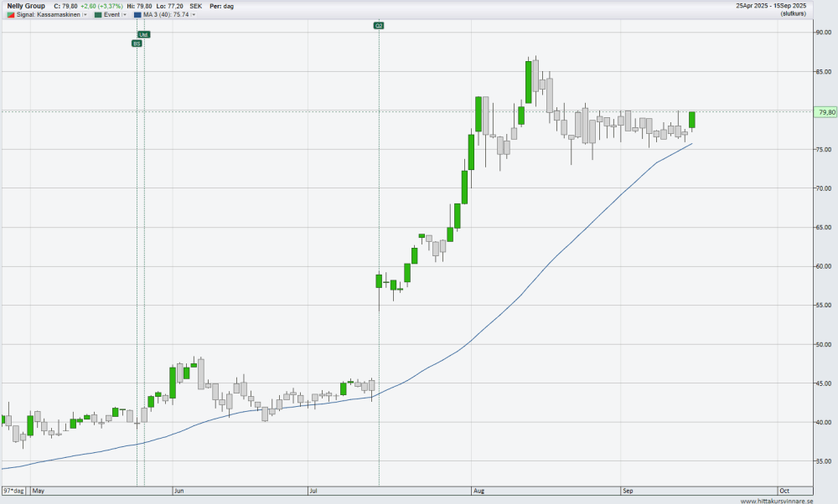Screen dimensions: 838x504
Task: Open the MA 3 (40) dropdown arrow
Action: [194, 15]
